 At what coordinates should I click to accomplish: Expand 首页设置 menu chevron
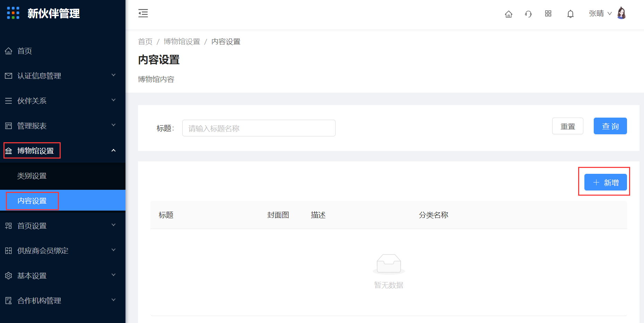coord(113,225)
